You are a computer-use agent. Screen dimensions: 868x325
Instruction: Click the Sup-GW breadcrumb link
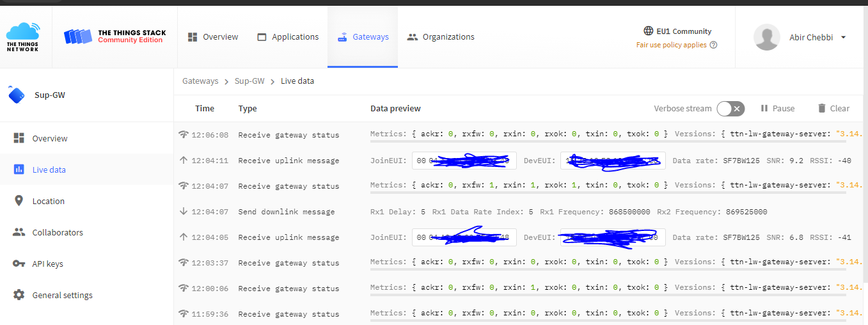click(x=249, y=81)
